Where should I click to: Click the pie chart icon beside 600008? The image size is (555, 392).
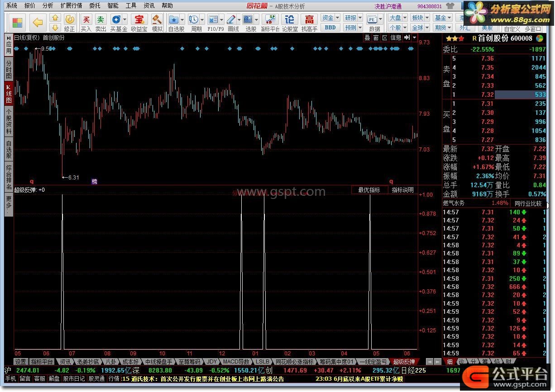(540, 38)
